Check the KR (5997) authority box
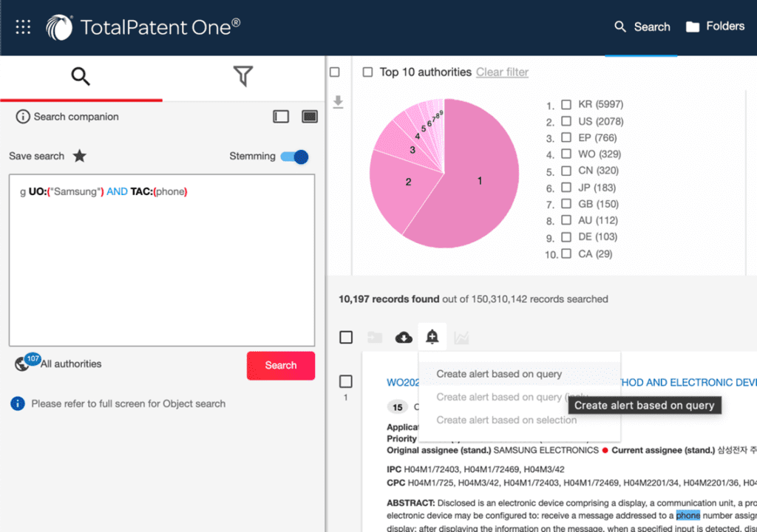Image resolution: width=757 pixels, height=532 pixels. [x=566, y=104]
